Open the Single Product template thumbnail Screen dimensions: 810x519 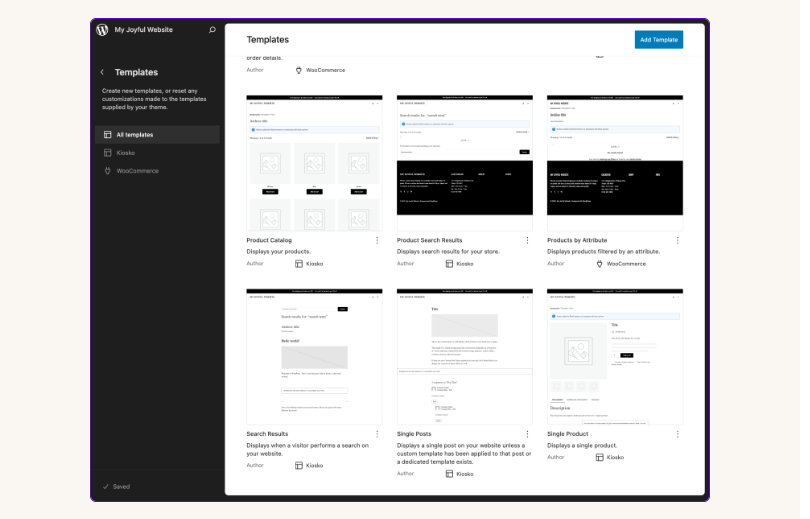(615, 357)
